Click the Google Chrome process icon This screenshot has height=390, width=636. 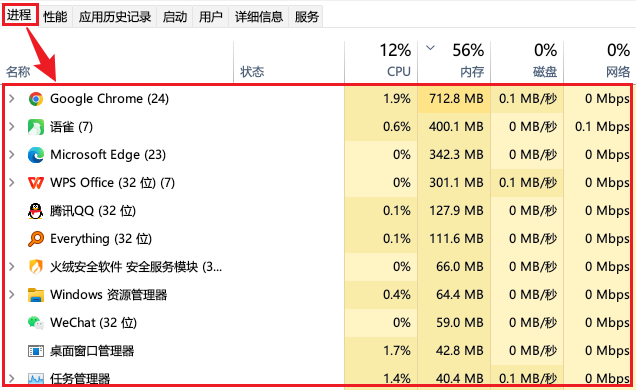36,99
